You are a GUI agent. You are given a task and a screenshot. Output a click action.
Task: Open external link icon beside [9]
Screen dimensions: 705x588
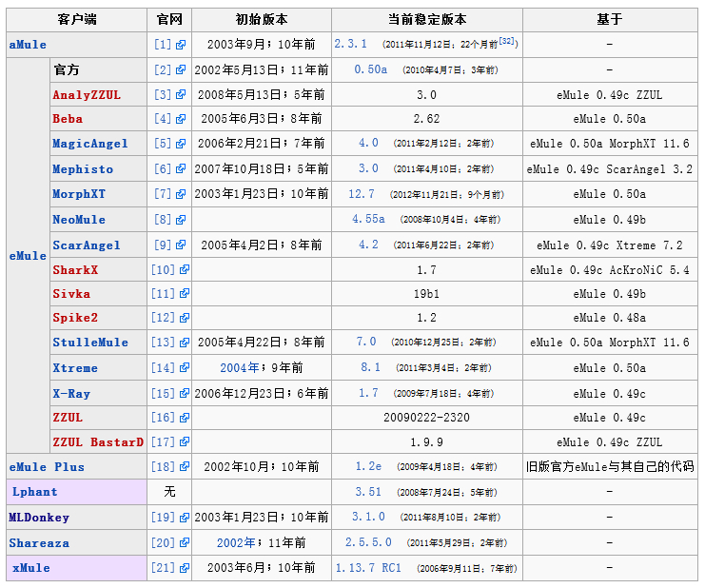click(181, 245)
